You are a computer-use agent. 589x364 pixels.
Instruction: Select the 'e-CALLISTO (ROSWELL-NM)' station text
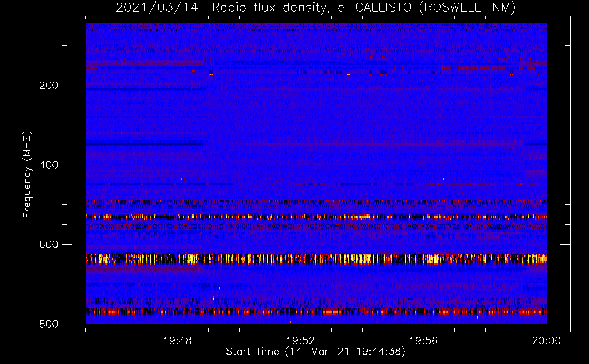pyautogui.click(x=427, y=8)
